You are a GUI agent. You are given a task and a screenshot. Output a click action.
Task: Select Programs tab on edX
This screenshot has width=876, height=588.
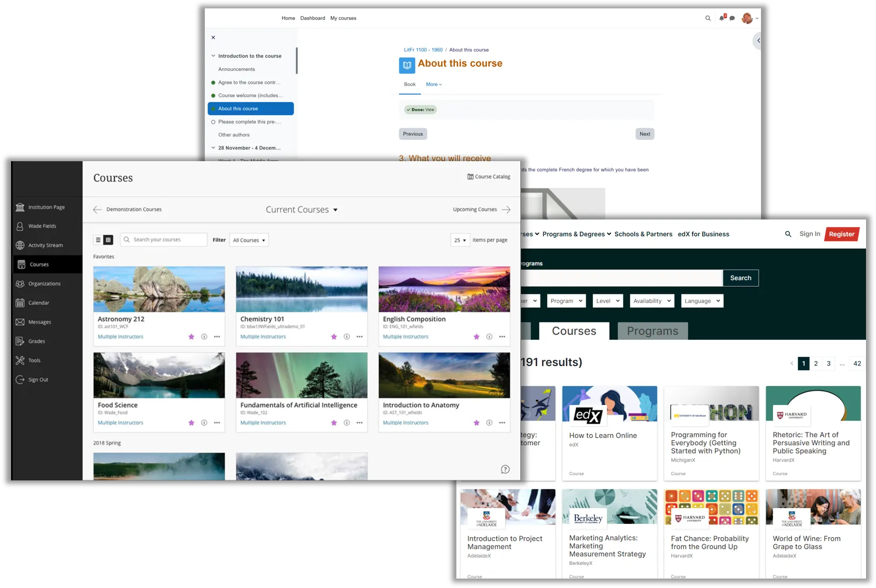pyautogui.click(x=653, y=331)
